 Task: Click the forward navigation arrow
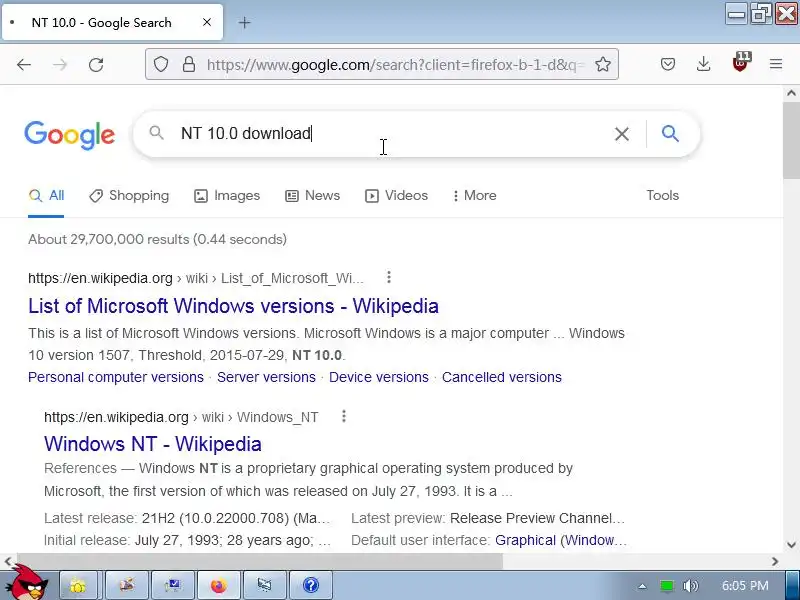[x=60, y=64]
